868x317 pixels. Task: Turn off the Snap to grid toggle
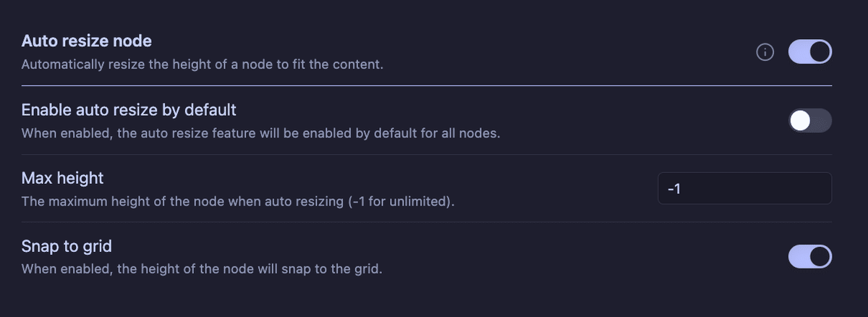[810, 256]
